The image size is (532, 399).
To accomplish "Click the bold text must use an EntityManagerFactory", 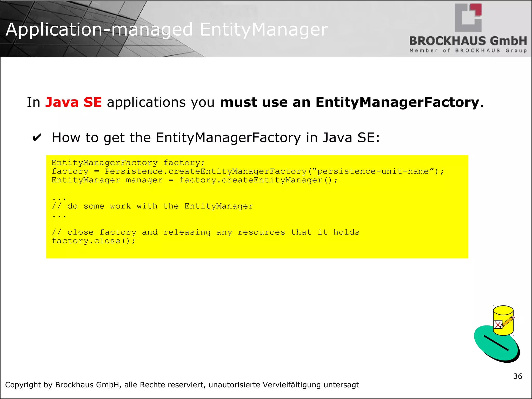I will coord(349,102).
